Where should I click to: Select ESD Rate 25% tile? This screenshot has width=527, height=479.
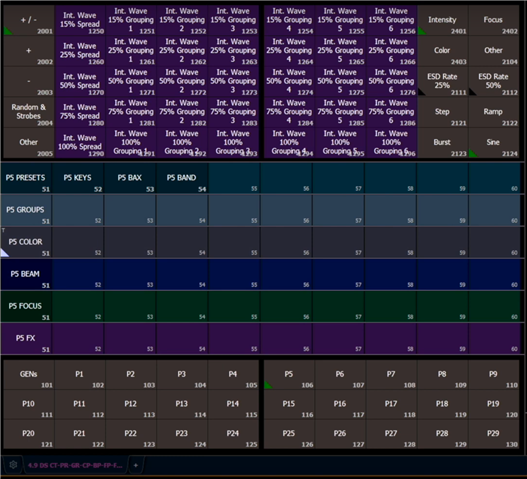pyautogui.click(x=442, y=81)
